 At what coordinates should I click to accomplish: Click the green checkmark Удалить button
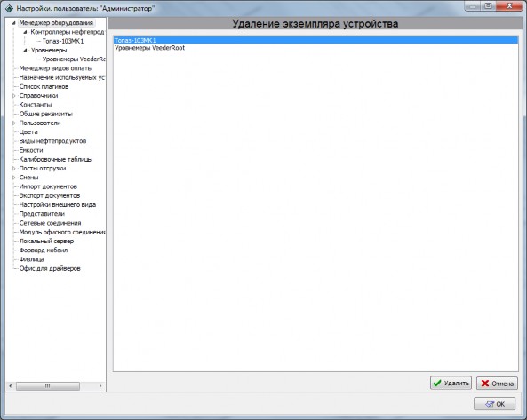tap(451, 383)
